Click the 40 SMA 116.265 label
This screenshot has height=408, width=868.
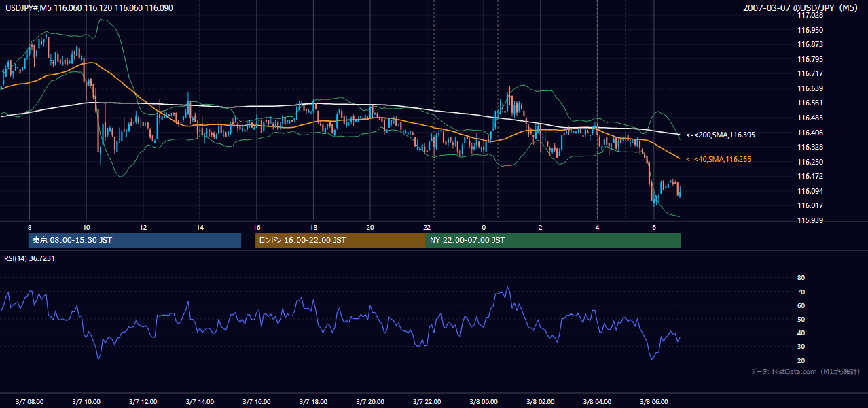coord(719,159)
